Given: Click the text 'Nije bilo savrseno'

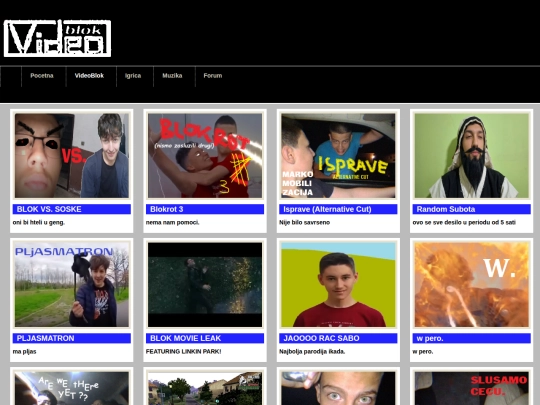Looking at the screenshot, I should click(304, 222).
